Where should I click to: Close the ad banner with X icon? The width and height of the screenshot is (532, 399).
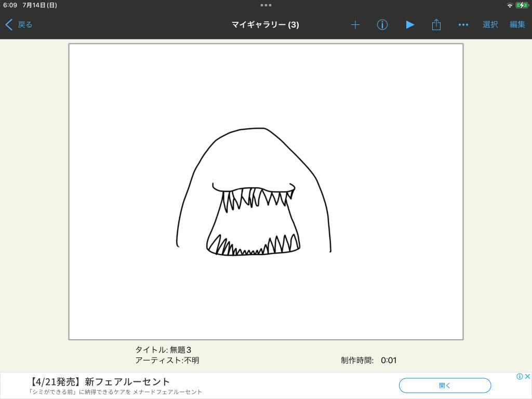527,376
